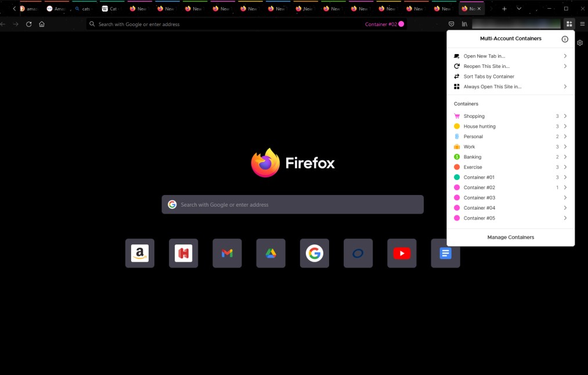Toggle the Multi-Account Containers toolbar button

coord(569,24)
